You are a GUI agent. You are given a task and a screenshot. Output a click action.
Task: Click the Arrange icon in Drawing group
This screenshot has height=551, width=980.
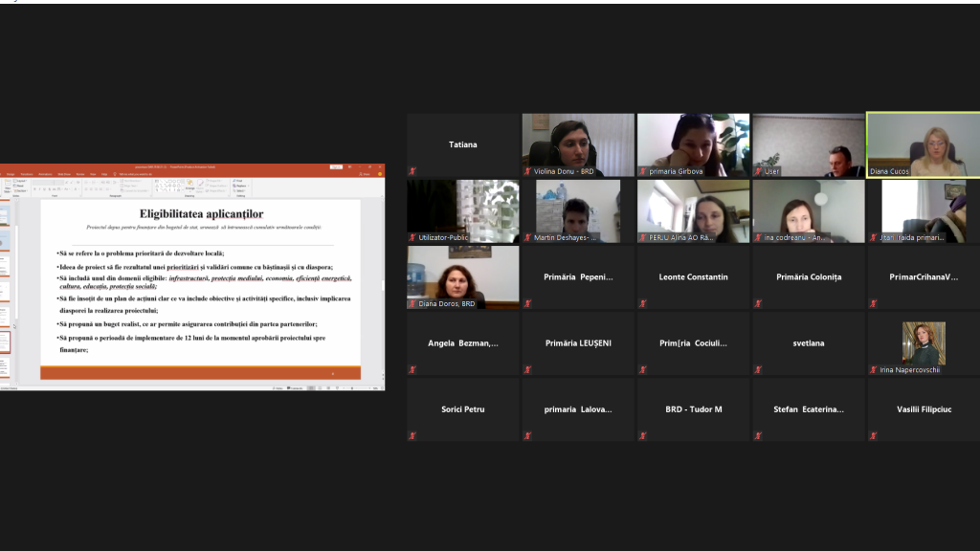[x=190, y=185]
